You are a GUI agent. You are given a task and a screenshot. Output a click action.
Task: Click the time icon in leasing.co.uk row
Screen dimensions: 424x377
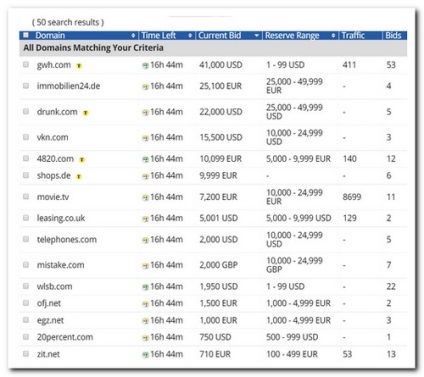[145, 219]
